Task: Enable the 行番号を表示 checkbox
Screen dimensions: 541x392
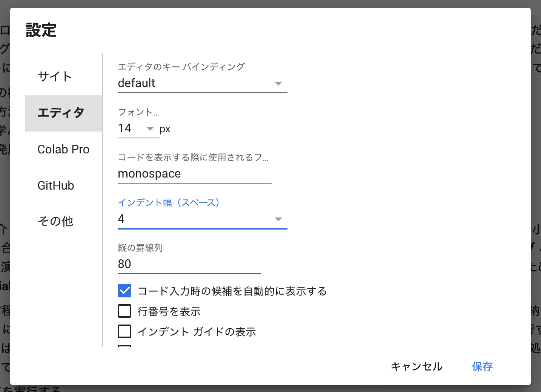Action: click(124, 311)
